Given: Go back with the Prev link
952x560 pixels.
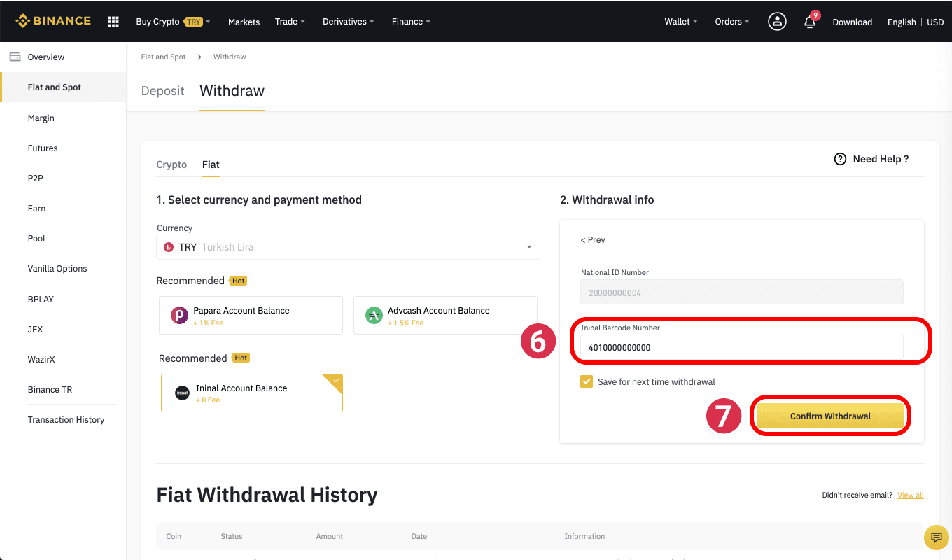Looking at the screenshot, I should [x=593, y=239].
